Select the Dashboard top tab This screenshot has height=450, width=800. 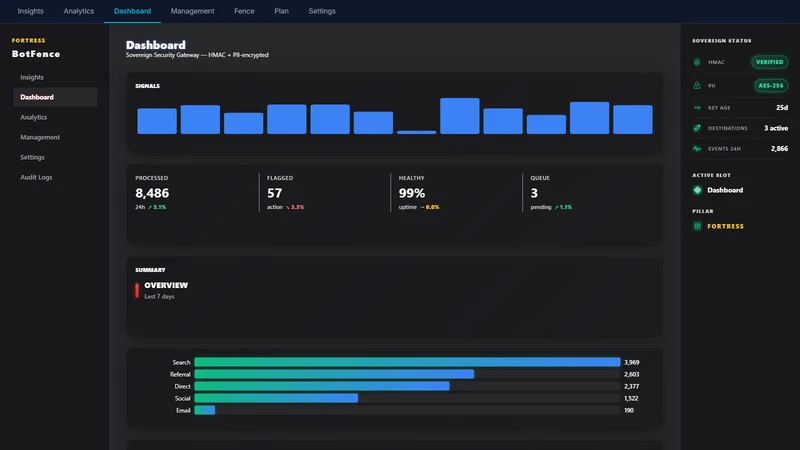tap(132, 11)
